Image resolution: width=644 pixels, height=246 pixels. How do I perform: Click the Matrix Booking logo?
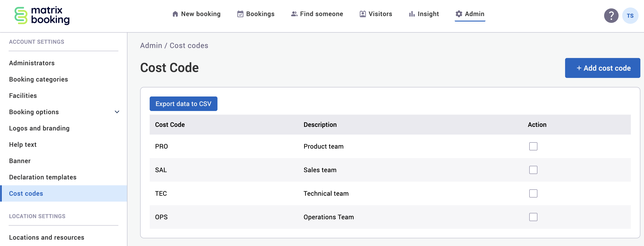click(42, 15)
